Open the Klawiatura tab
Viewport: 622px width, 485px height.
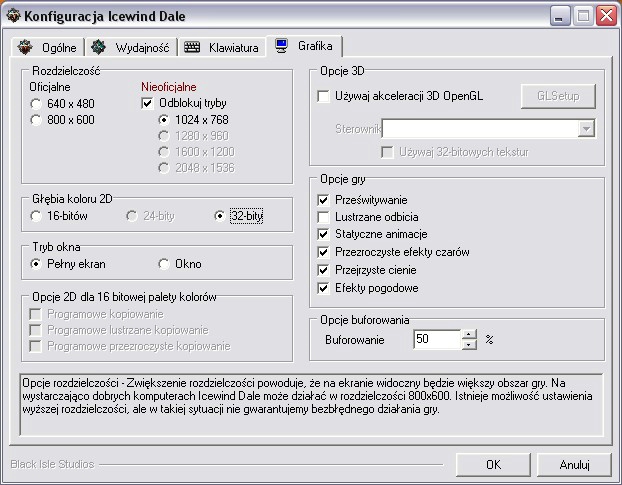click(x=221, y=48)
